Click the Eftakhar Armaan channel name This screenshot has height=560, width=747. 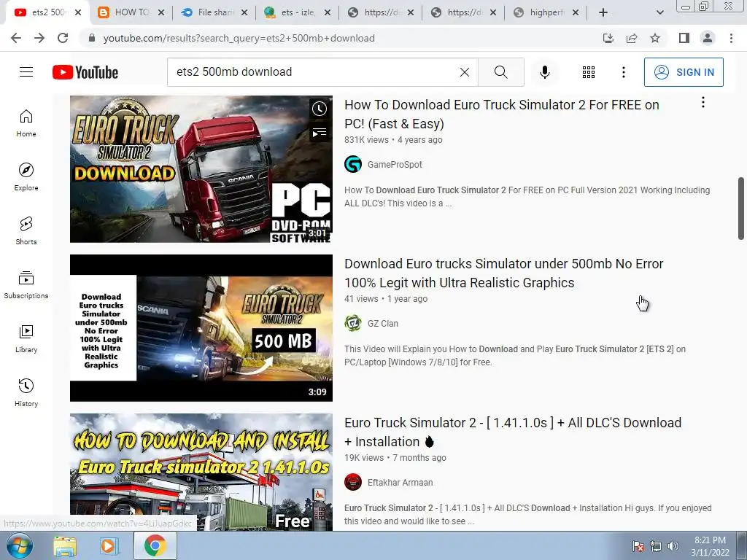click(x=400, y=483)
